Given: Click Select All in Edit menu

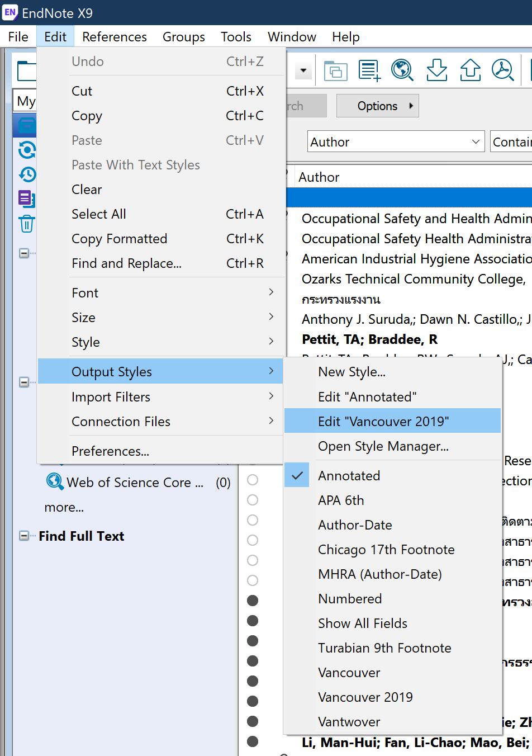Looking at the screenshot, I should [161, 214].
